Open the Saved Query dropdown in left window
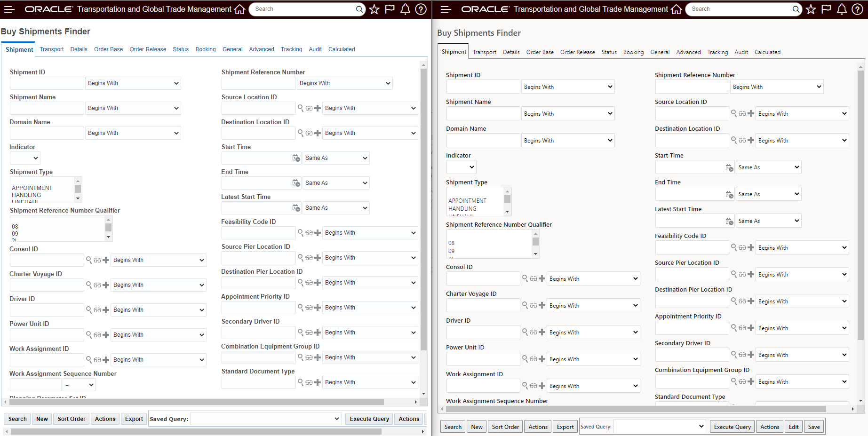The width and height of the screenshot is (868, 436). click(x=266, y=419)
